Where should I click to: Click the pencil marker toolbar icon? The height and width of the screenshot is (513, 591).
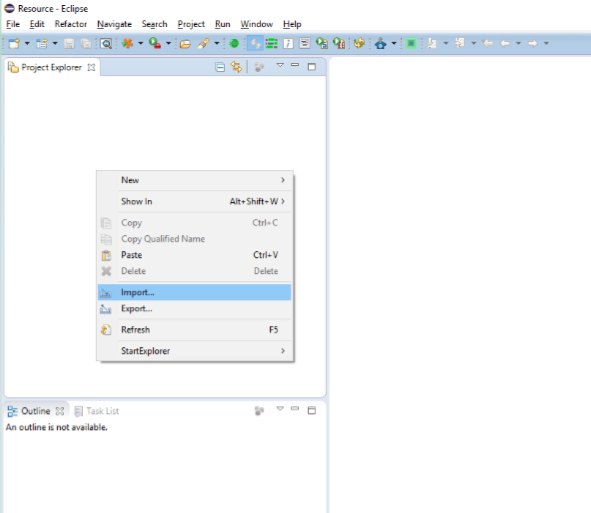pyautogui.click(x=204, y=44)
